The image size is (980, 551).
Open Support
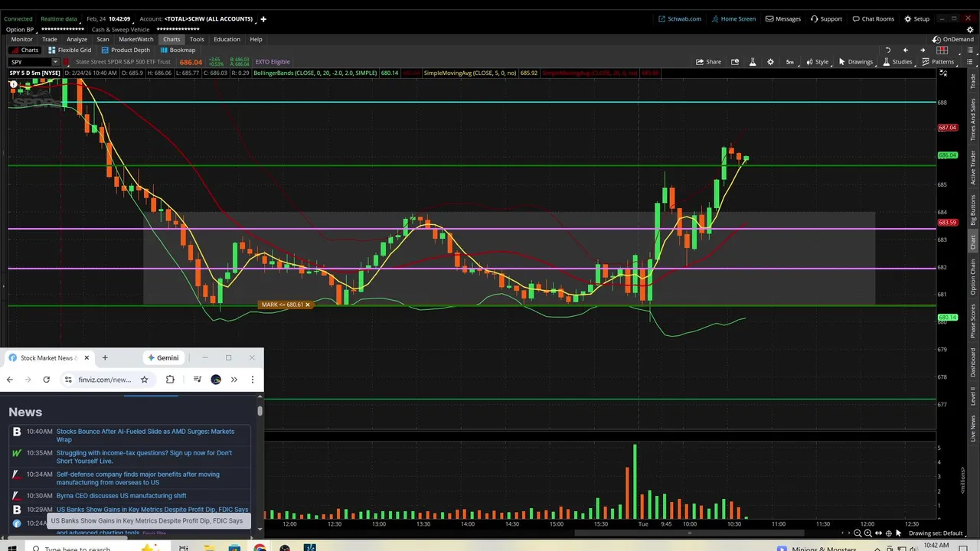click(x=827, y=18)
